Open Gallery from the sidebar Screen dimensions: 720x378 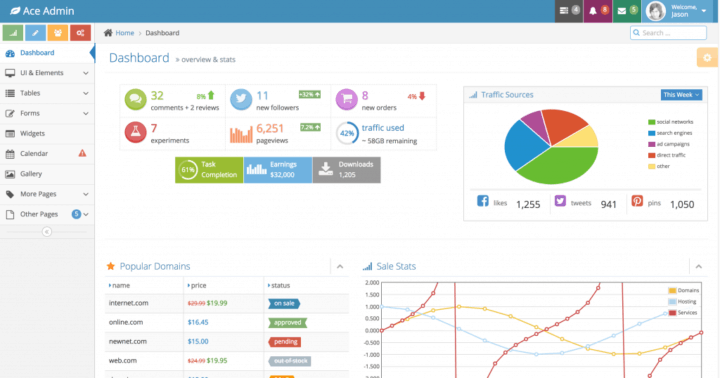click(x=47, y=174)
